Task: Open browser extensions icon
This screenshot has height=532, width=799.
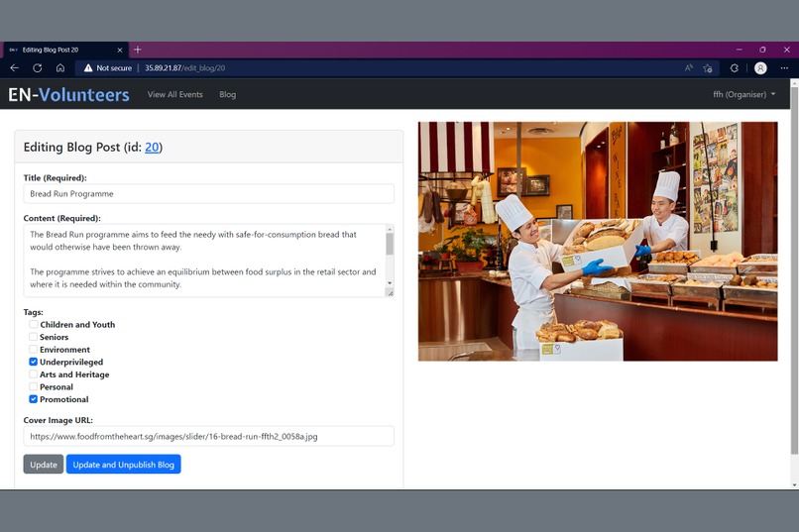Action: coord(735,67)
